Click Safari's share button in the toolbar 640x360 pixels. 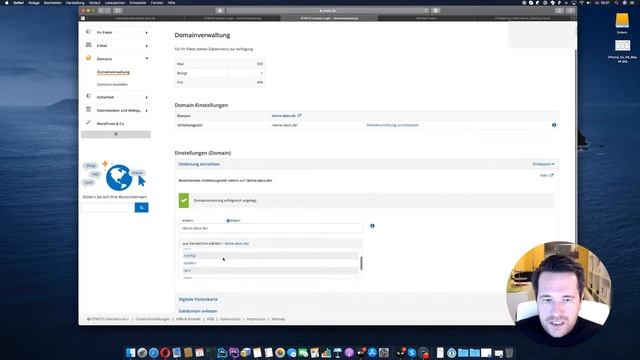559,11
